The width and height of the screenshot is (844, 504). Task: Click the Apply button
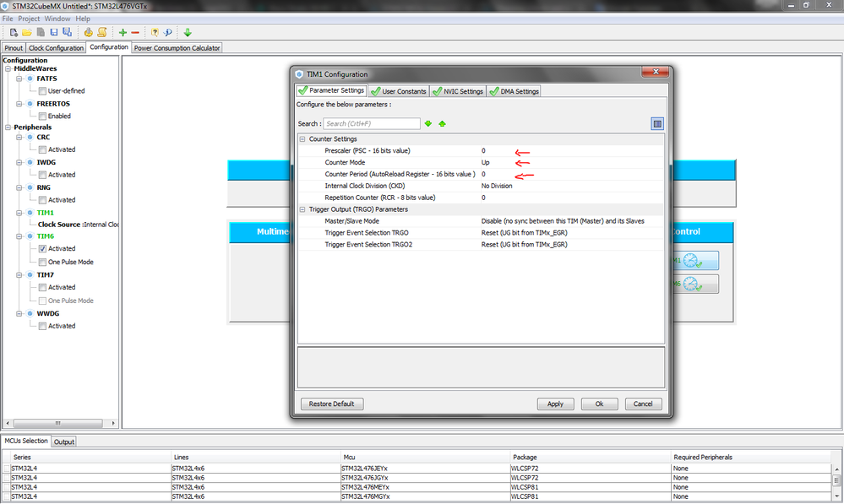pos(556,404)
